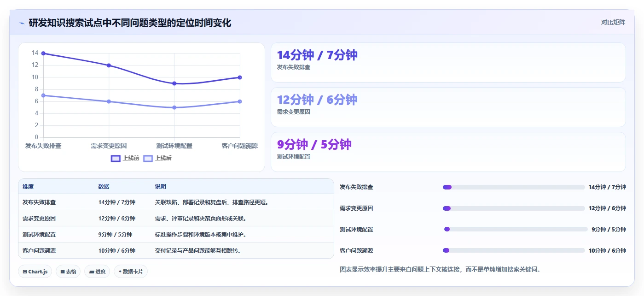The width and height of the screenshot is (644, 296).
Task: Click the lightning icon beside the title
Action: (x=22, y=23)
